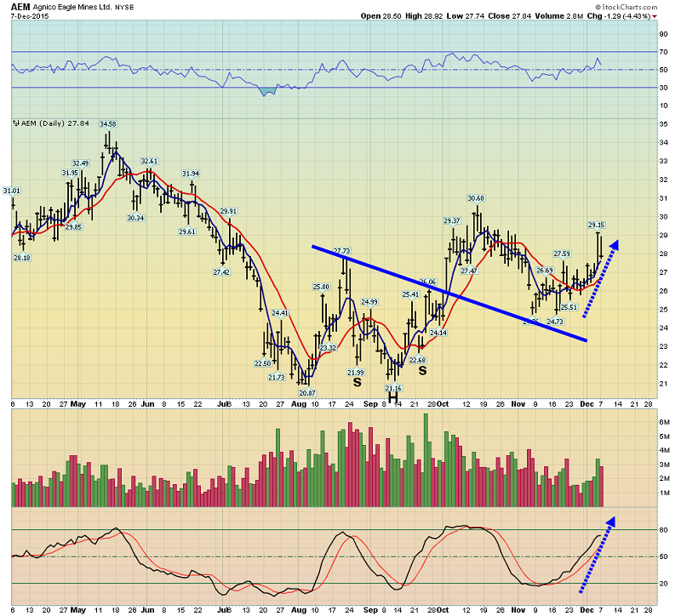Click the solid blue downtrend line
This screenshot has height=616, width=681.
point(449,293)
